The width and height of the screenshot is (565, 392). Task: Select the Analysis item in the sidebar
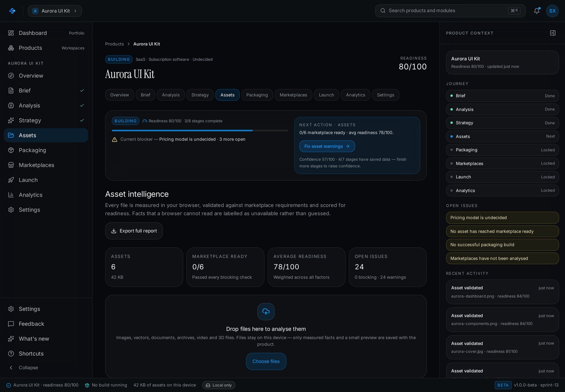(x=46, y=105)
